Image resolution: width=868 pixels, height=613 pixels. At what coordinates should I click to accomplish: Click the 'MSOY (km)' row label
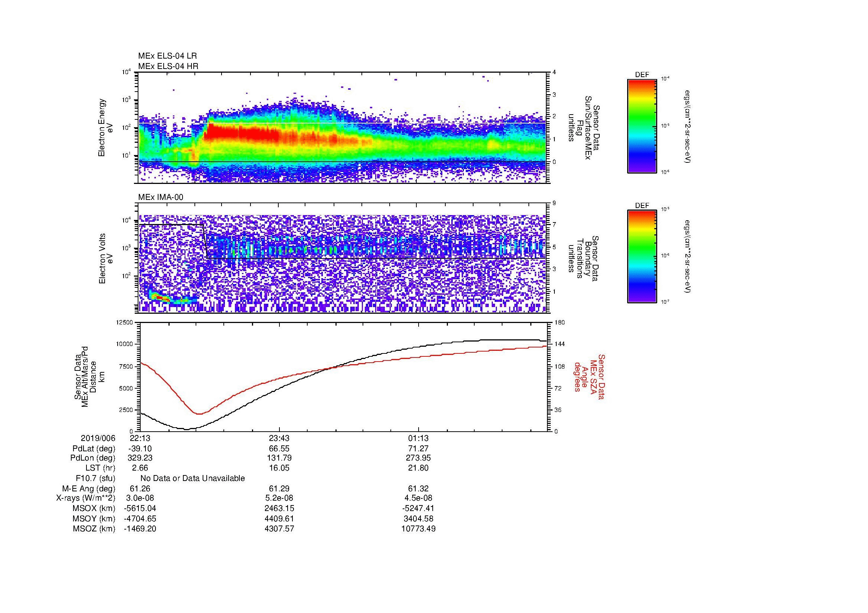pos(94,519)
